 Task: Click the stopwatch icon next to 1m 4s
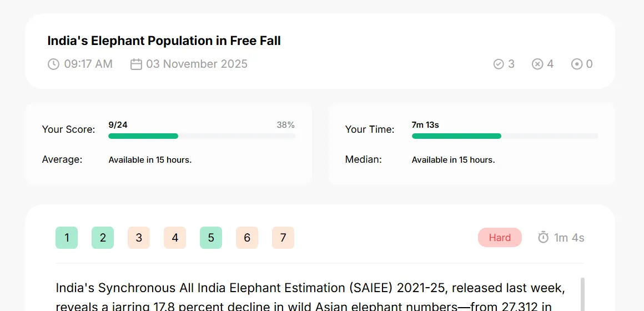(x=544, y=238)
